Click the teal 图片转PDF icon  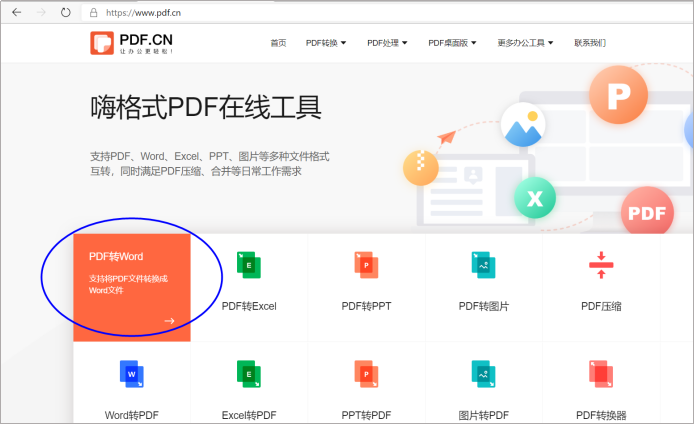pyautogui.click(x=484, y=374)
